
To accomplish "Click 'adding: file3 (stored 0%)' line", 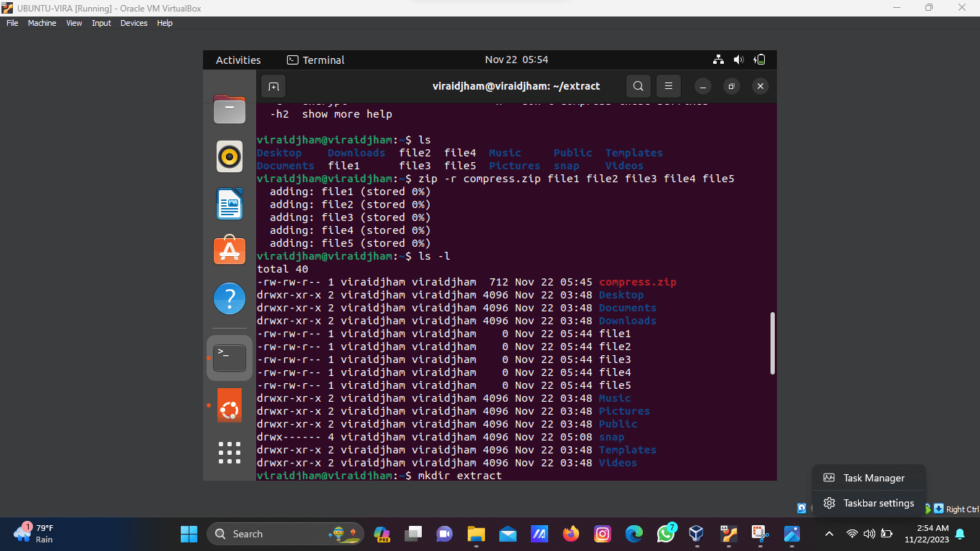I will click(350, 217).
